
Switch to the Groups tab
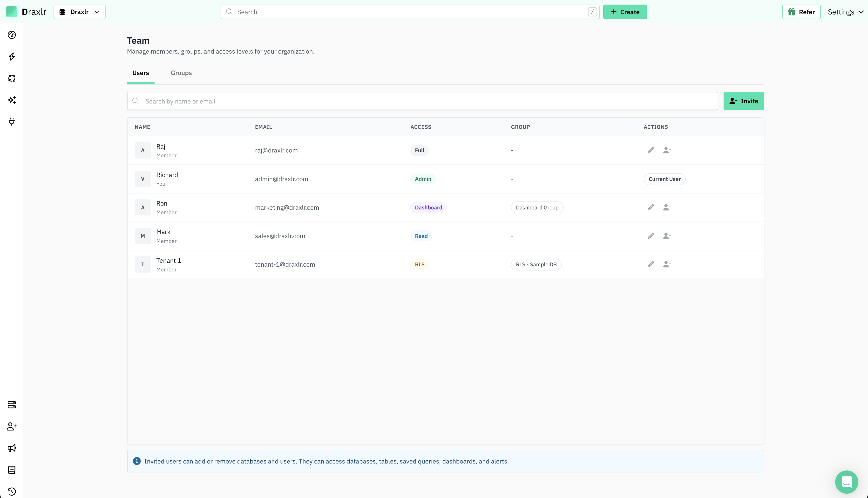(x=181, y=73)
